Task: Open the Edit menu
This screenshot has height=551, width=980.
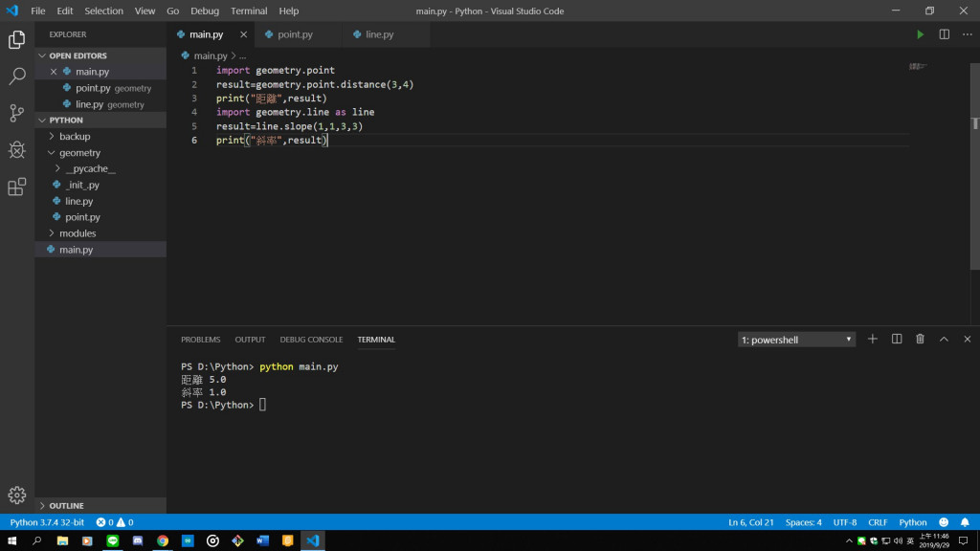Action: tap(65, 11)
